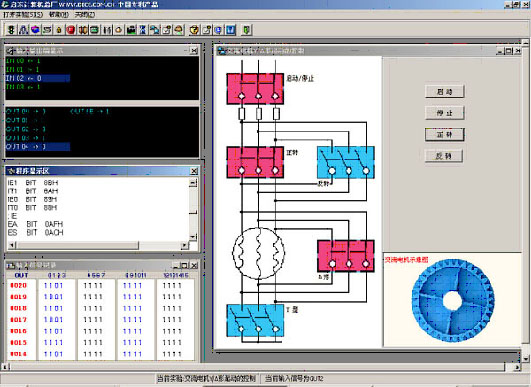
Task: Click the small padlock toolbar icon
Action: click(x=59, y=30)
